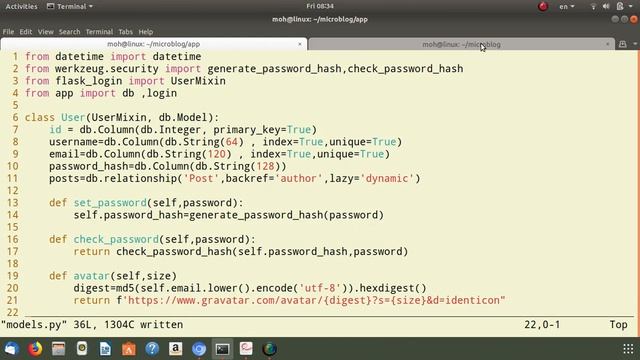The width and height of the screenshot is (640, 360).
Task: Click the 'utf-8' string on line 20
Action: tap(320, 288)
